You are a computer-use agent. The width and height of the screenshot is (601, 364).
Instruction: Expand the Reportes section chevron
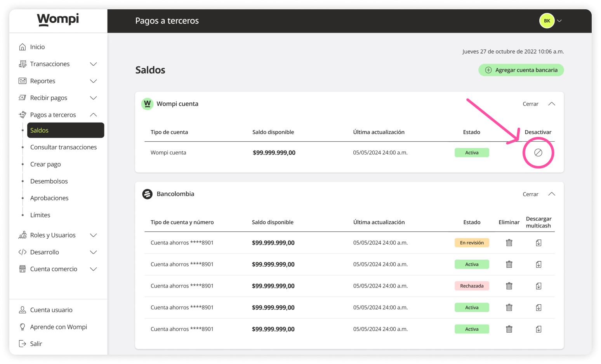click(x=93, y=81)
